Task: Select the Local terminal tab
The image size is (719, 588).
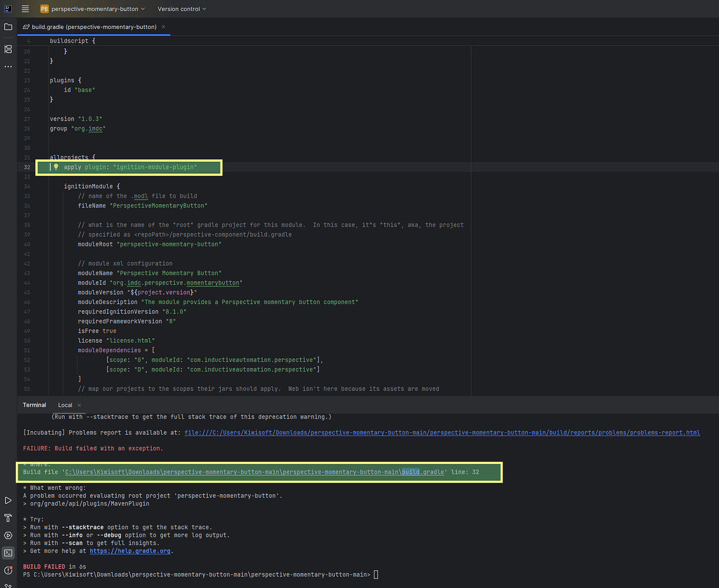Action: (65, 405)
